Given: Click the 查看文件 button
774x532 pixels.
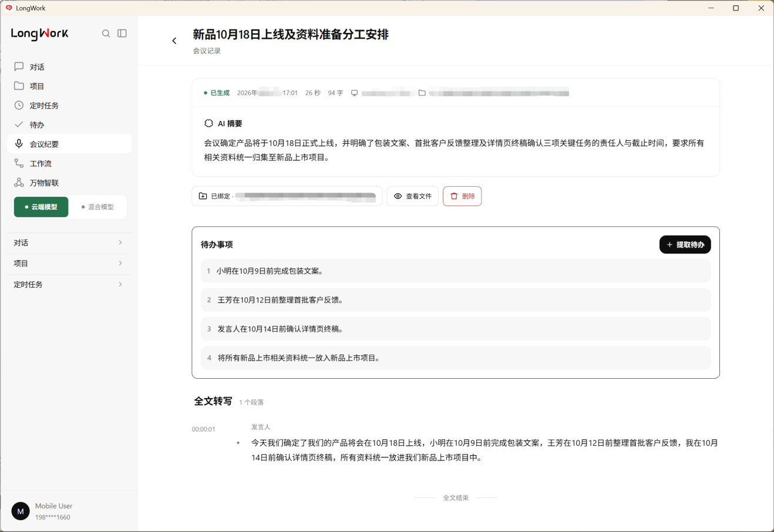Looking at the screenshot, I should pos(413,196).
